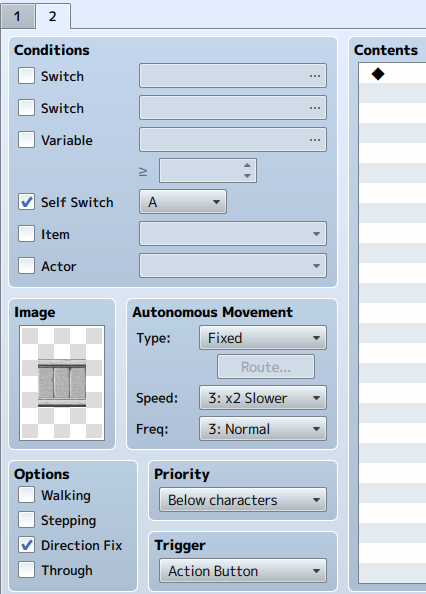Uncheck the Self Switch condition
426x594 pixels.
[x=27, y=202]
